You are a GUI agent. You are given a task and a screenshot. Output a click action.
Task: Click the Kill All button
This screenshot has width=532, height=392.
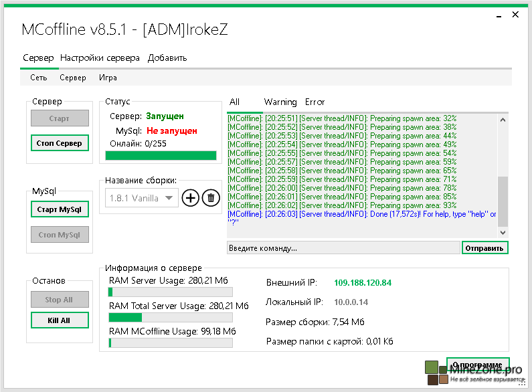(59, 320)
